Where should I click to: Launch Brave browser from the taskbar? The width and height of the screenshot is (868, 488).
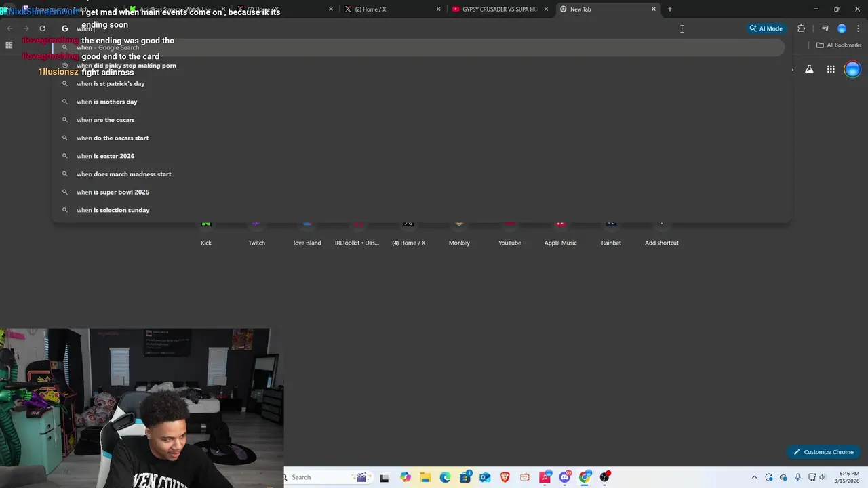click(505, 477)
